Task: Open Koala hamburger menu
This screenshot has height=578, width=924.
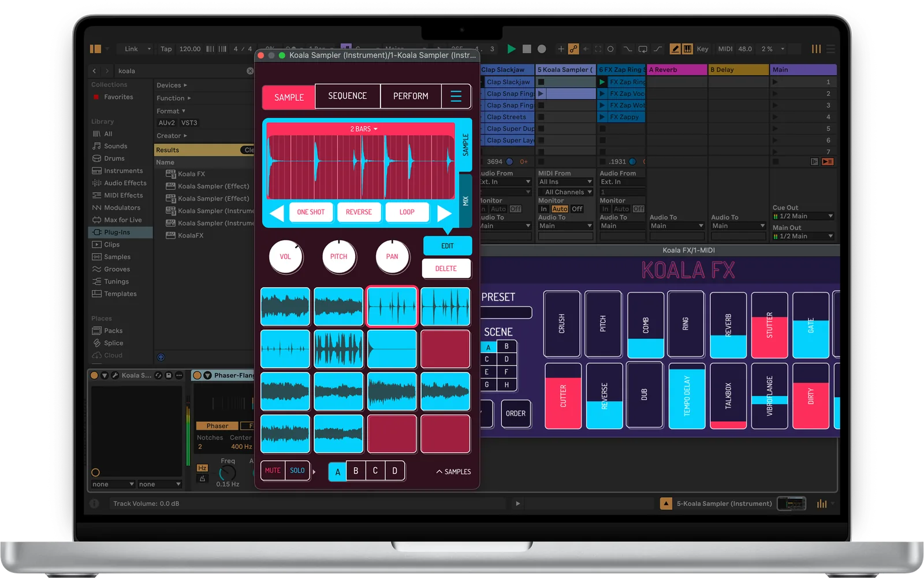Action: tap(456, 96)
